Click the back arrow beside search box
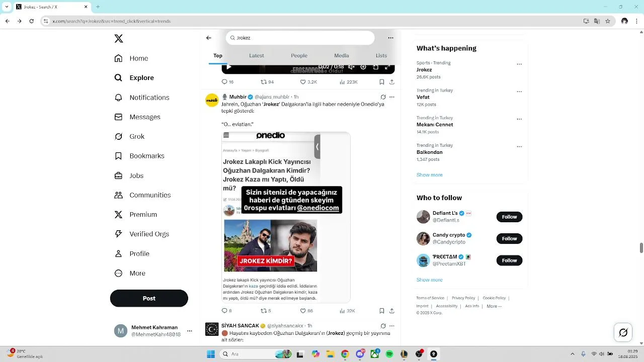Viewport: 644px width, 362px height. tap(209, 38)
